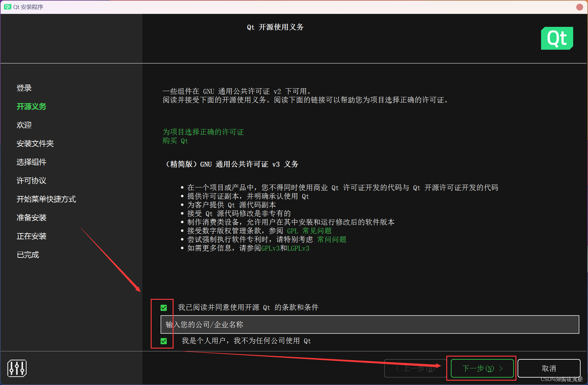The height and width of the screenshot is (385, 588).
Task: Click the 我已阅读并同意 checkbox label text
Action: 248,308
